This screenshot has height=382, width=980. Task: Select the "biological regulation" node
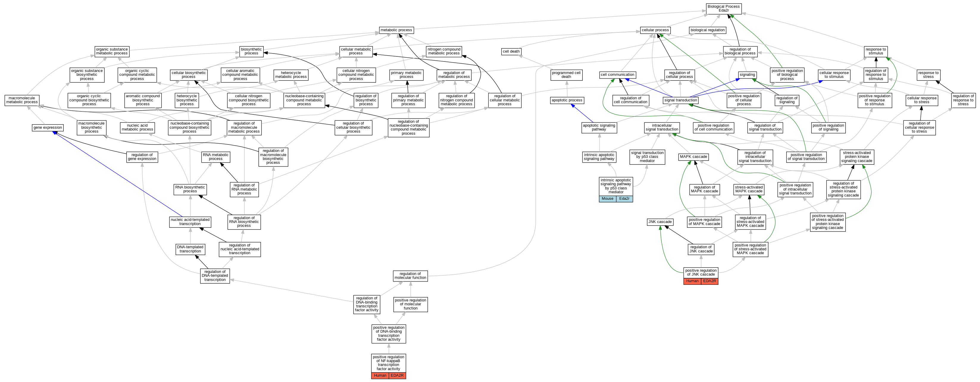(x=708, y=30)
